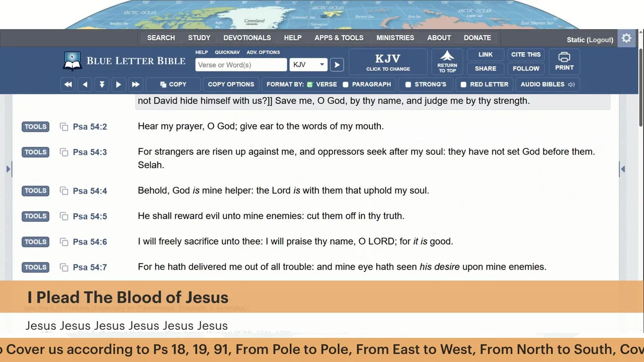The image size is (644, 362).
Task: Copy verse icon next to Psa 54:5
Action: point(64,216)
